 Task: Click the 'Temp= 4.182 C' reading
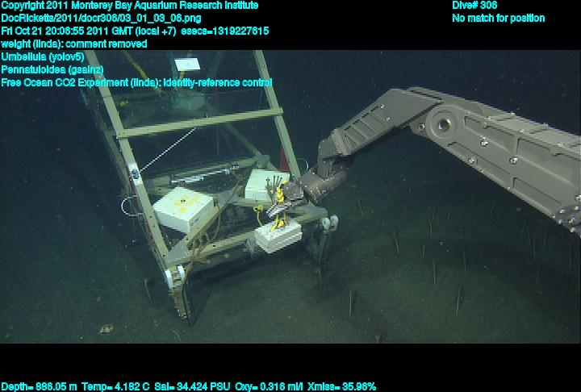pyautogui.click(x=115, y=386)
